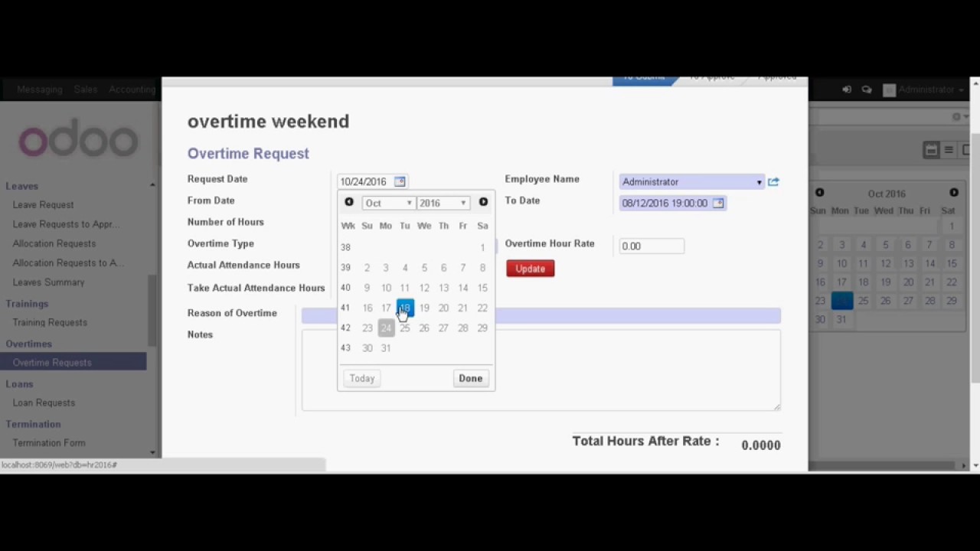Click the Overtime Hour Rate field
Screen dimensions: 980x551
pos(652,246)
